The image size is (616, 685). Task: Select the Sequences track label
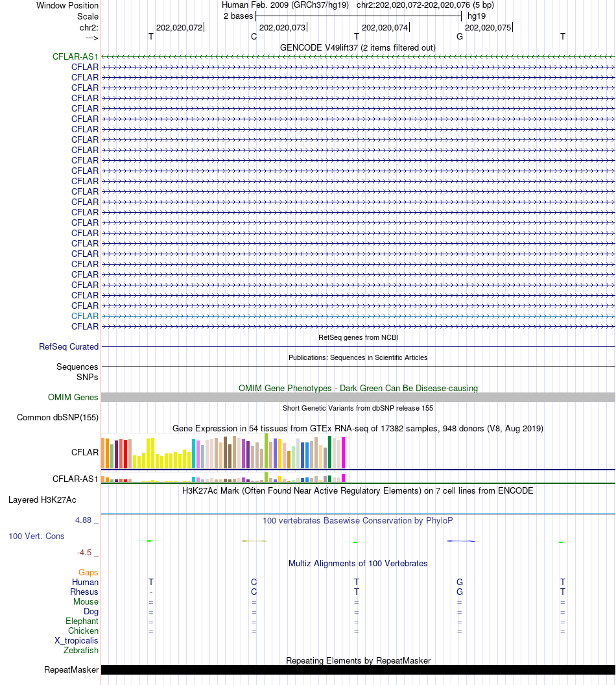pyautogui.click(x=77, y=367)
